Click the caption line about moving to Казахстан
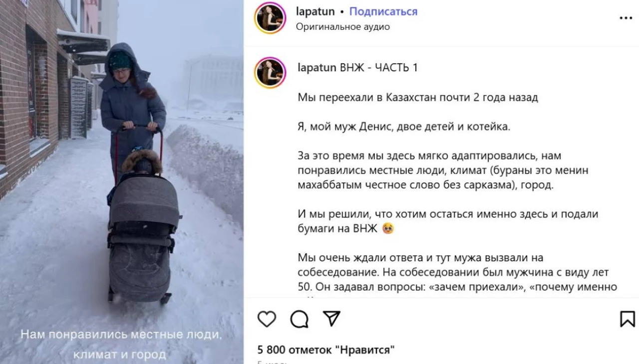 pyautogui.click(x=417, y=98)
